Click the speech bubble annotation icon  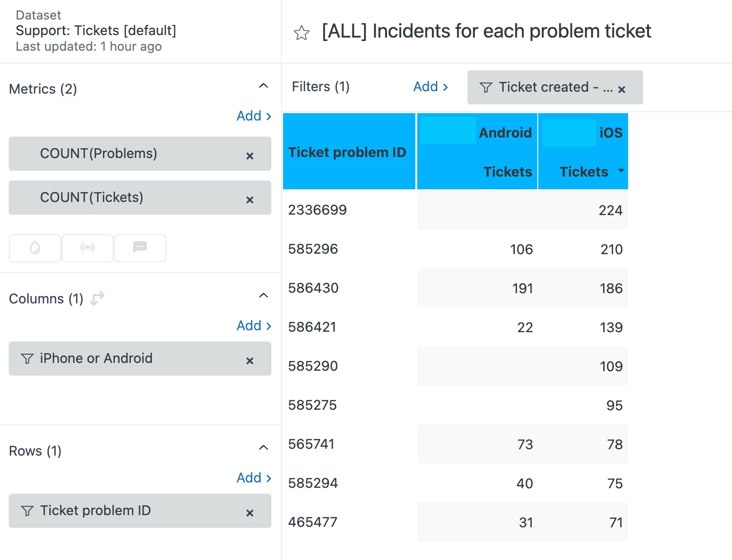[x=140, y=248]
